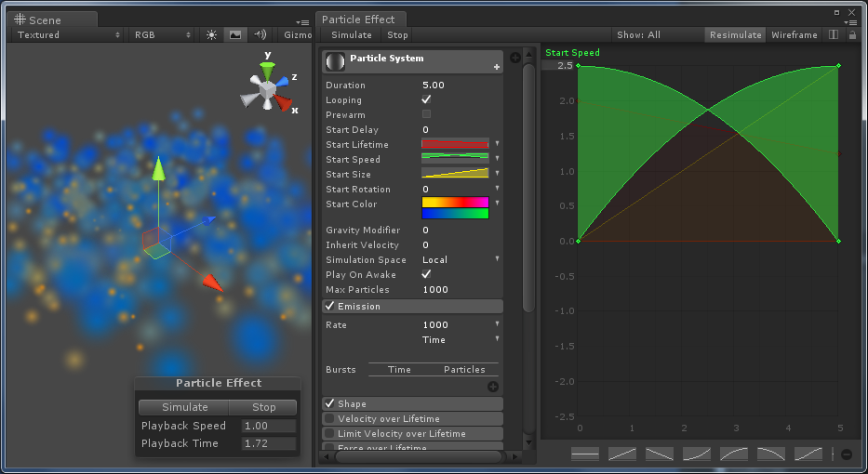Select the Particle Effect tab
The image size is (868, 474).
pos(360,20)
